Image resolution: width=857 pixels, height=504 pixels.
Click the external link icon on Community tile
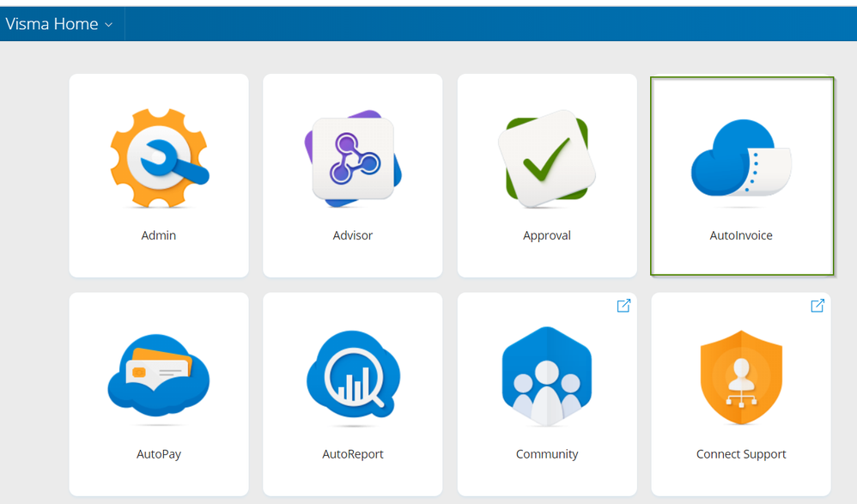[x=623, y=306]
